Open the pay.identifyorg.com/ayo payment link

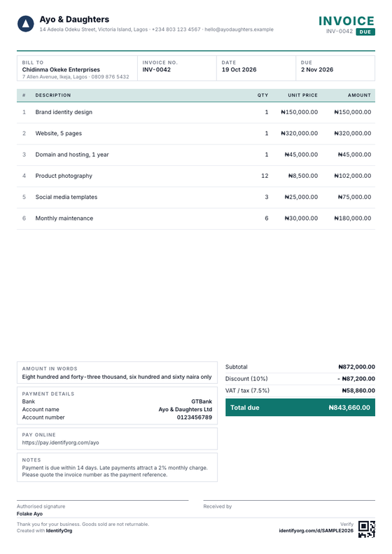point(60,443)
